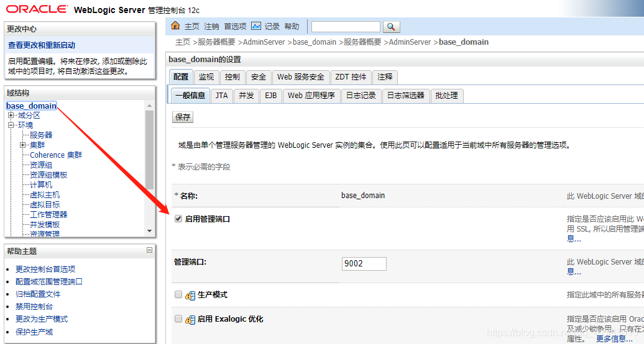Open 帮助 in the toolbar
644x344 pixels.
(x=292, y=27)
